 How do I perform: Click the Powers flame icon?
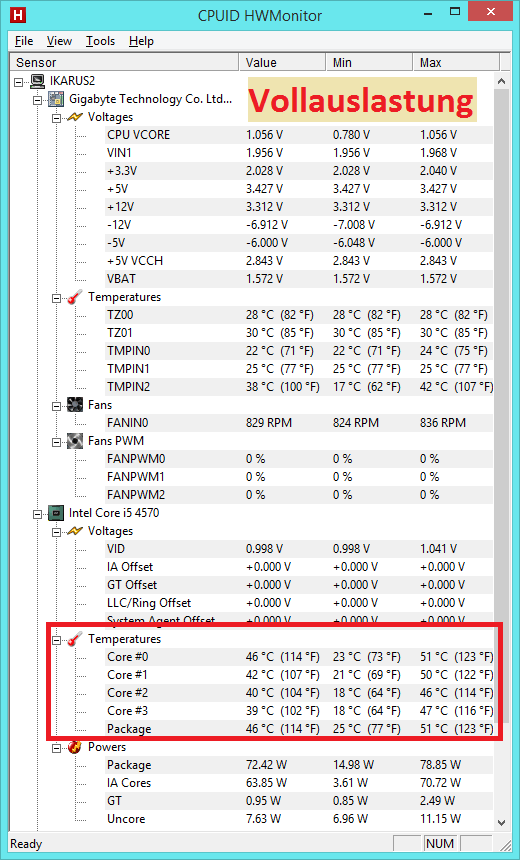point(75,747)
